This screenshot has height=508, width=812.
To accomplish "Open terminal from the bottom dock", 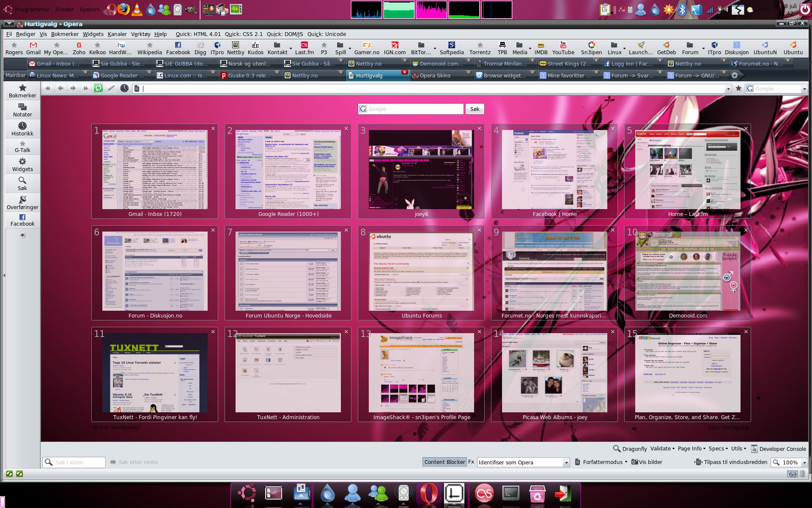I will (510, 493).
